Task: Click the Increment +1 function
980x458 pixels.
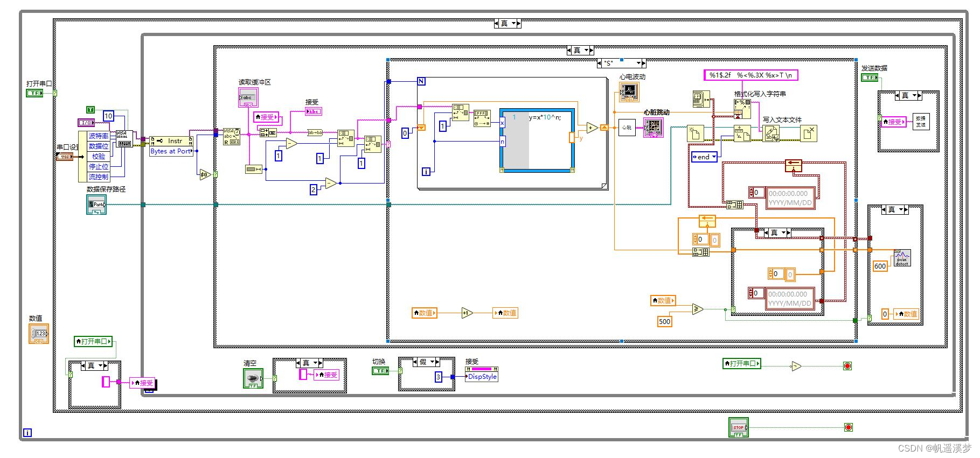Action: pyautogui.click(x=467, y=313)
